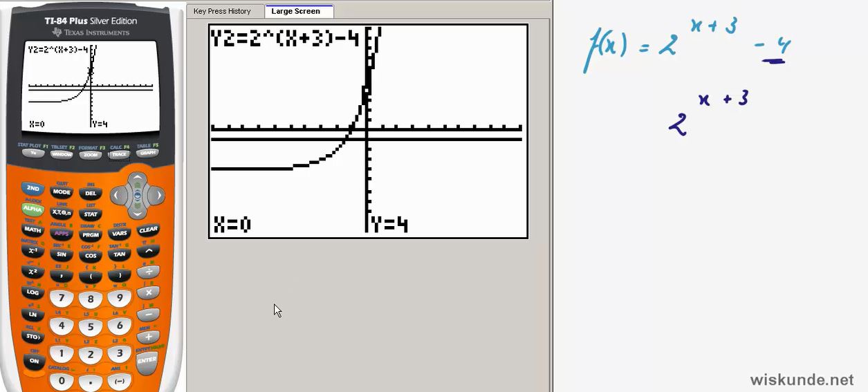
Task: Click the STO key
Action: click(33, 337)
